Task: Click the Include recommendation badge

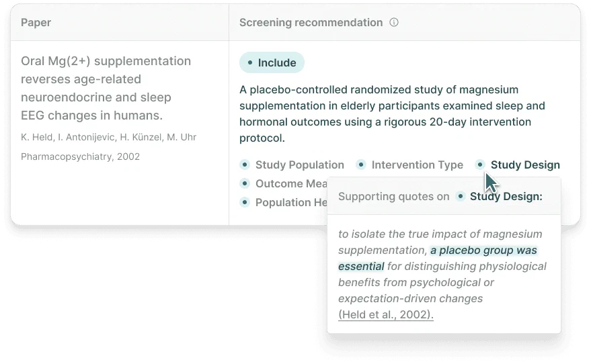Action: point(272,62)
